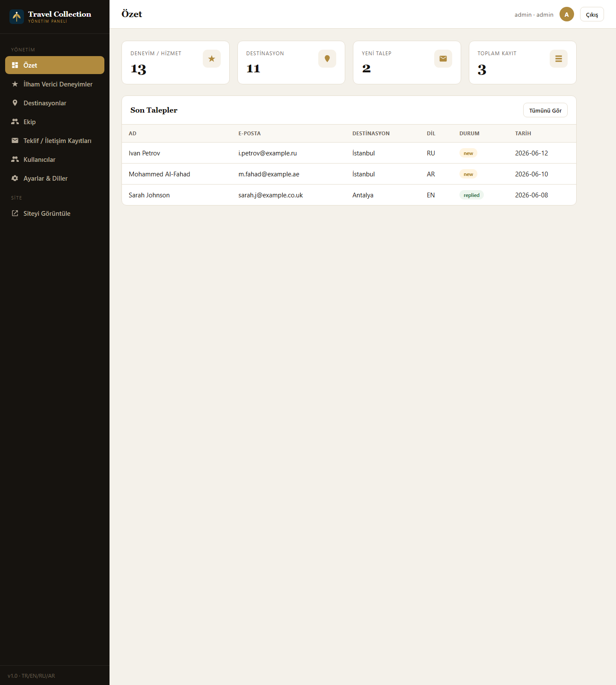This screenshot has height=685, width=616.
Task: Click the external link icon beside Siteyi Görüntüle
Action: tap(15, 213)
